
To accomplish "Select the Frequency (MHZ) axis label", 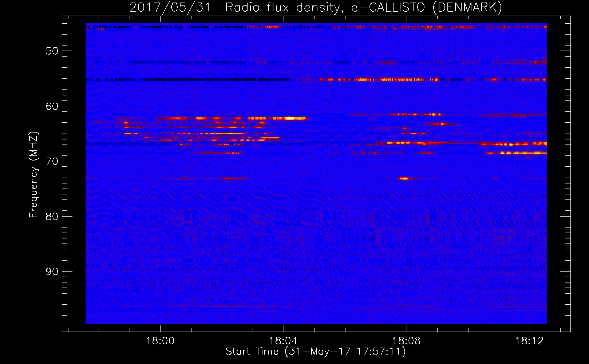I will (x=33, y=175).
